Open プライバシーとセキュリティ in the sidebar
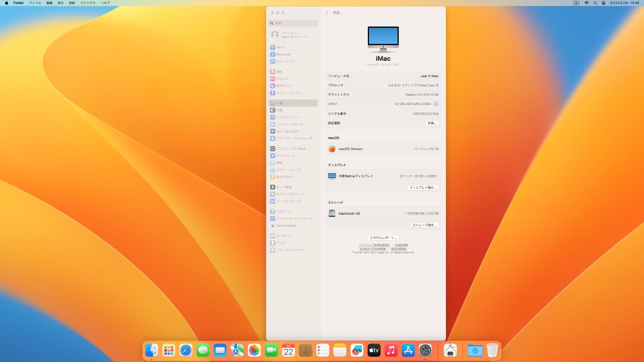This screenshot has width=644, height=362. tap(293, 138)
